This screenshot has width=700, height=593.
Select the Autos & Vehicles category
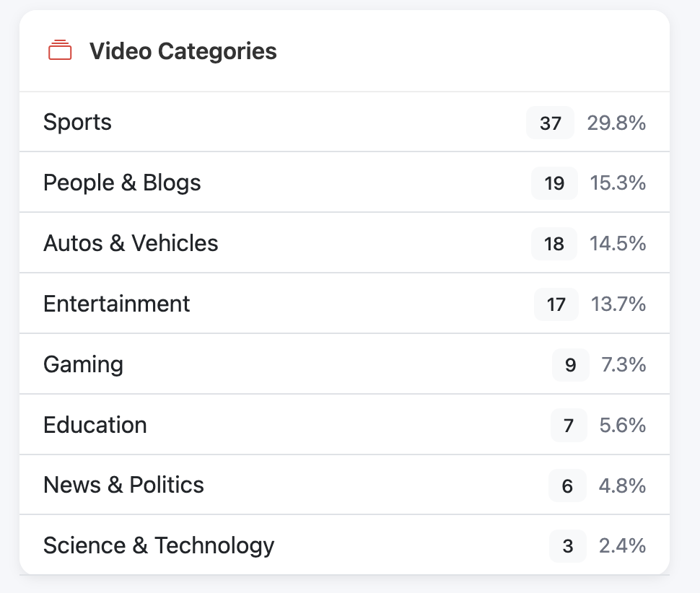pyautogui.click(x=131, y=243)
